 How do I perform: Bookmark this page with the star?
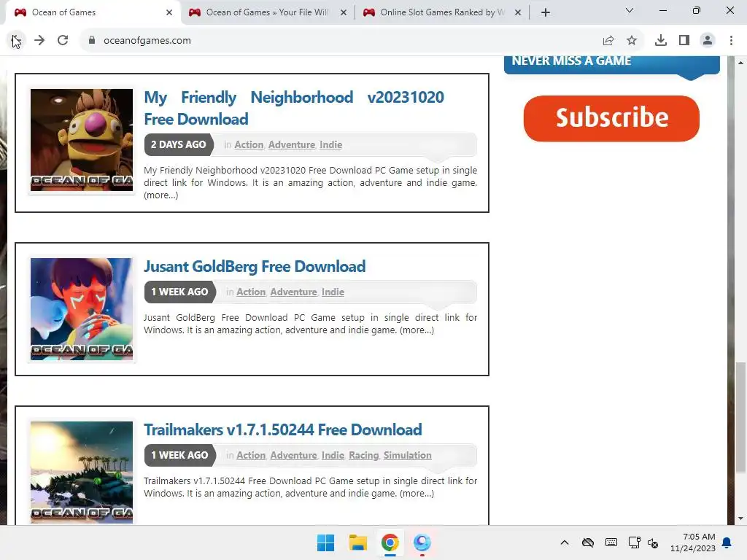[x=632, y=41]
